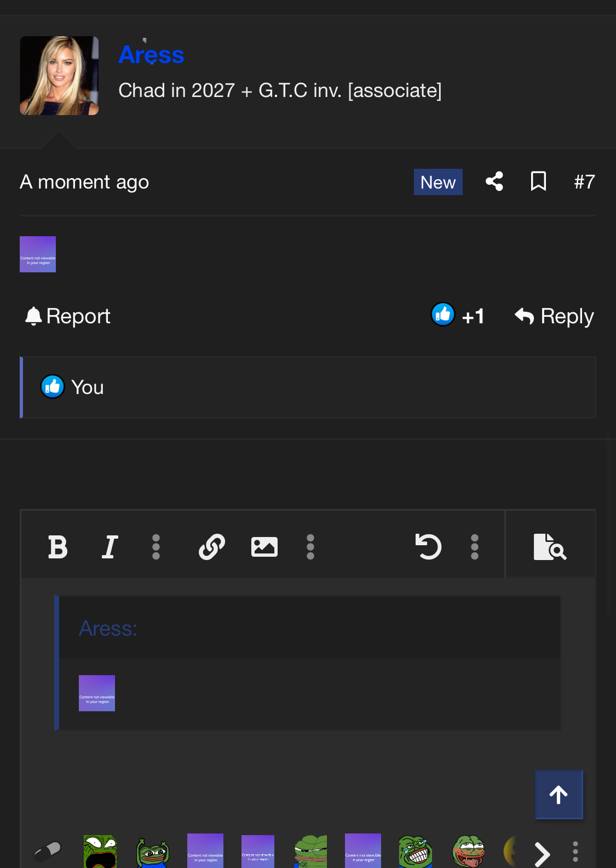616x868 pixels.
Task: Insert the laughing crying Pepe emoji
Action: click(416, 852)
